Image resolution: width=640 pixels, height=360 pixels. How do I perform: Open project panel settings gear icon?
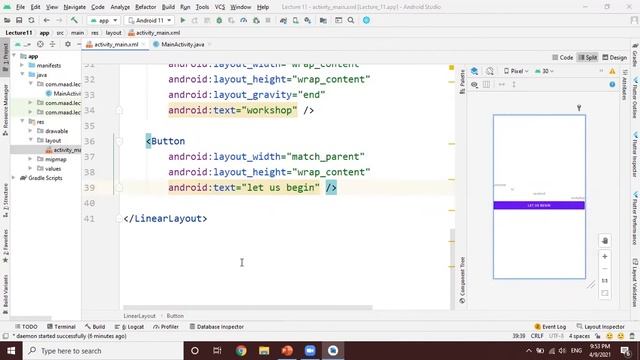(x=68, y=44)
